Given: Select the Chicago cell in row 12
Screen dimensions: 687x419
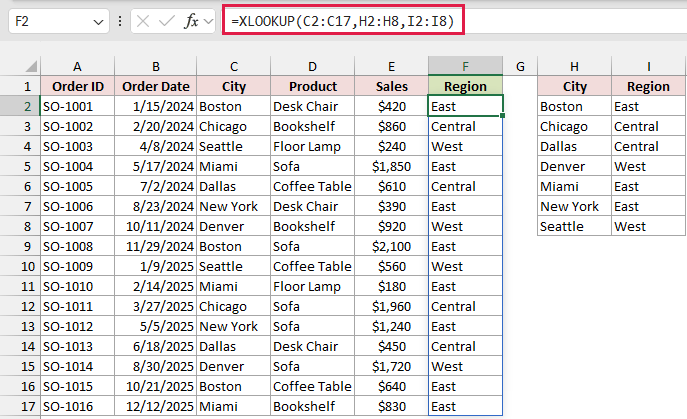Looking at the screenshot, I should (x=234, y=306).
